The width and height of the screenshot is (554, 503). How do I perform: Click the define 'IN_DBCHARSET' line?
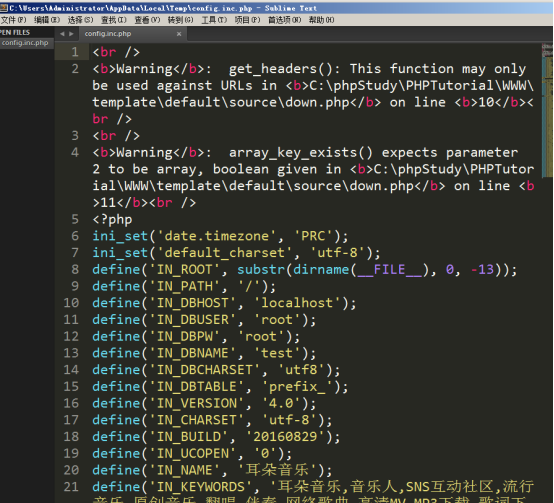pos(216,370)
